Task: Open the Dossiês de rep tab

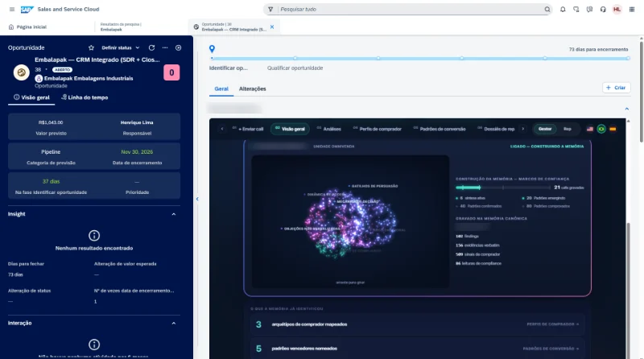Action: pos(496,129)
